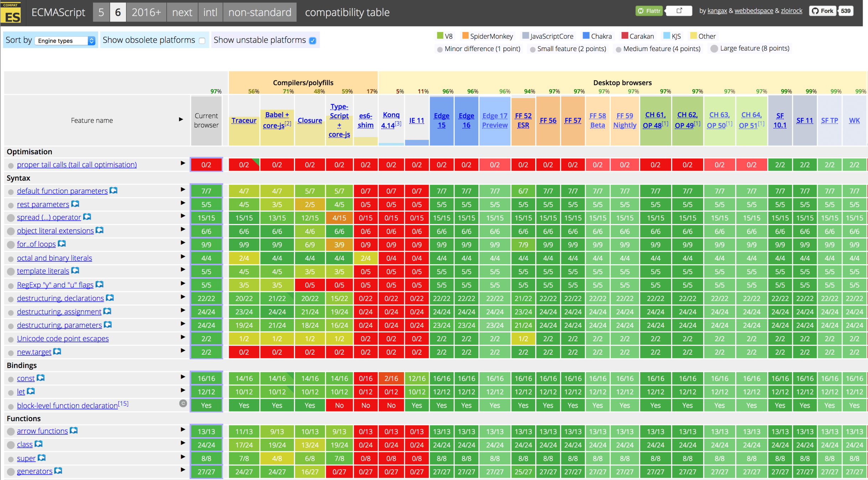Click the info circle on block-level function declaration row
The width and height of the screenshot is (868, 480).
click(x=183, y=404)
